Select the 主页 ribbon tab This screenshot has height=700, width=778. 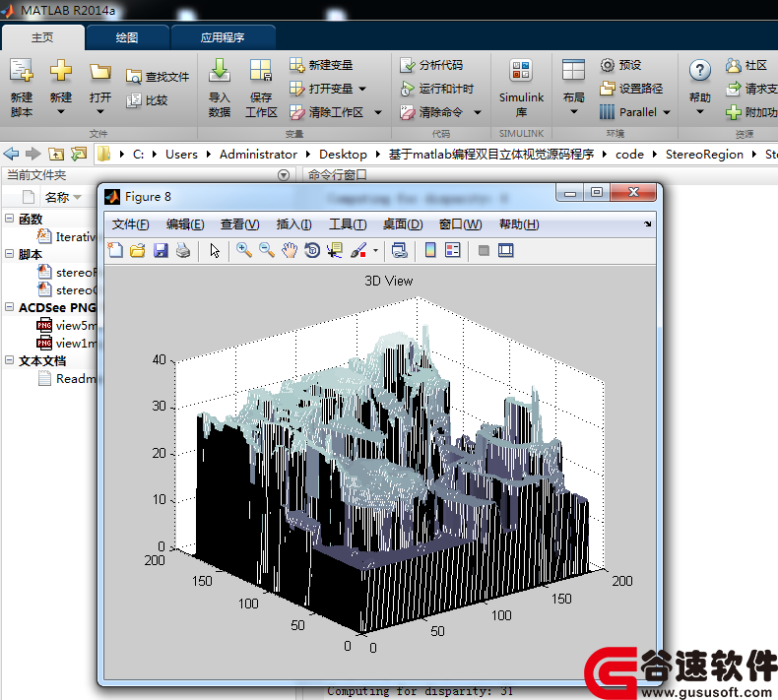(42, 37)
